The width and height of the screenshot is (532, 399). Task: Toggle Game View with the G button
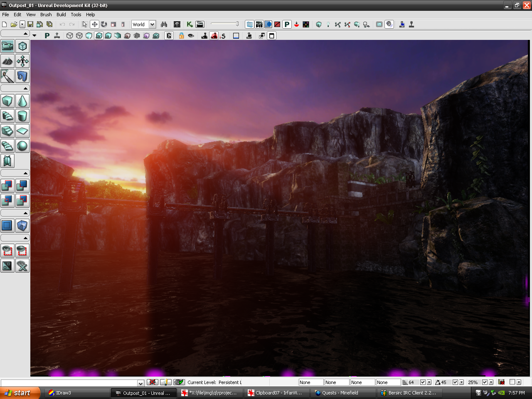click(x=169, y=36)
